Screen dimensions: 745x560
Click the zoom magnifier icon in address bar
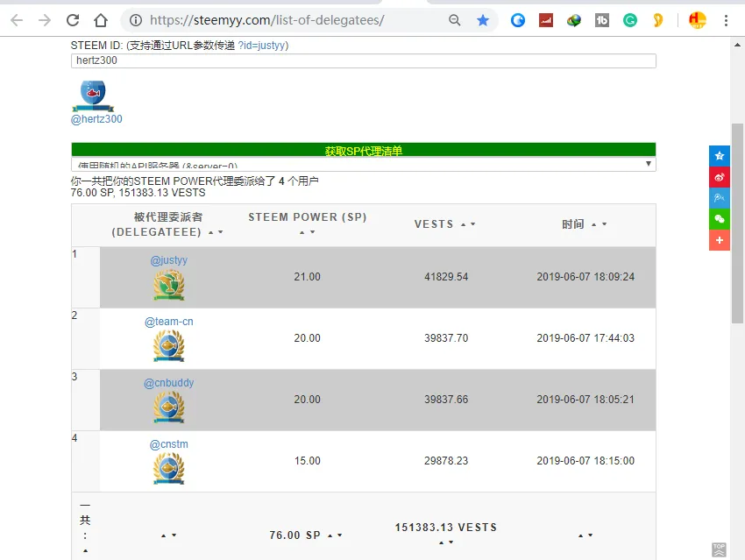455,20
